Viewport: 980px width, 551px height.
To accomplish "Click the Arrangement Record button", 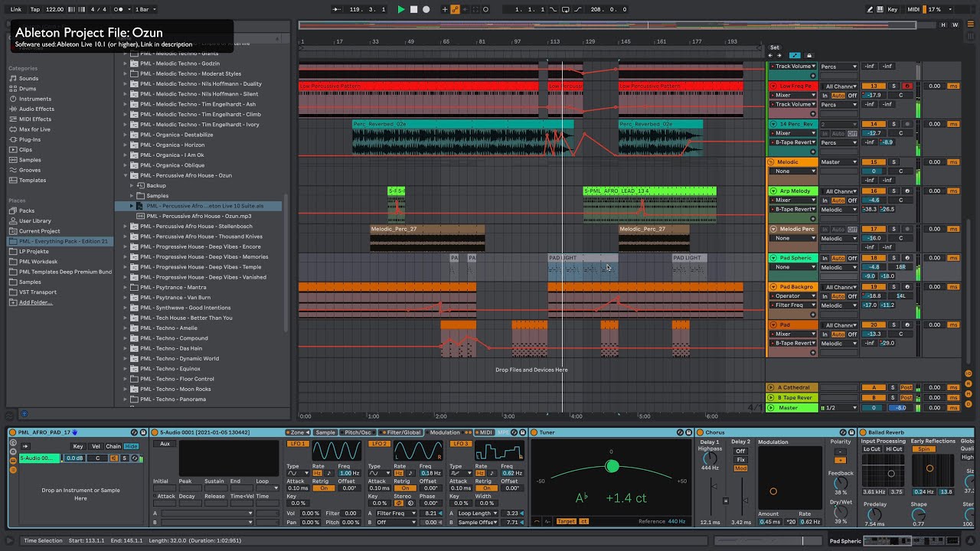I will 426,9.
